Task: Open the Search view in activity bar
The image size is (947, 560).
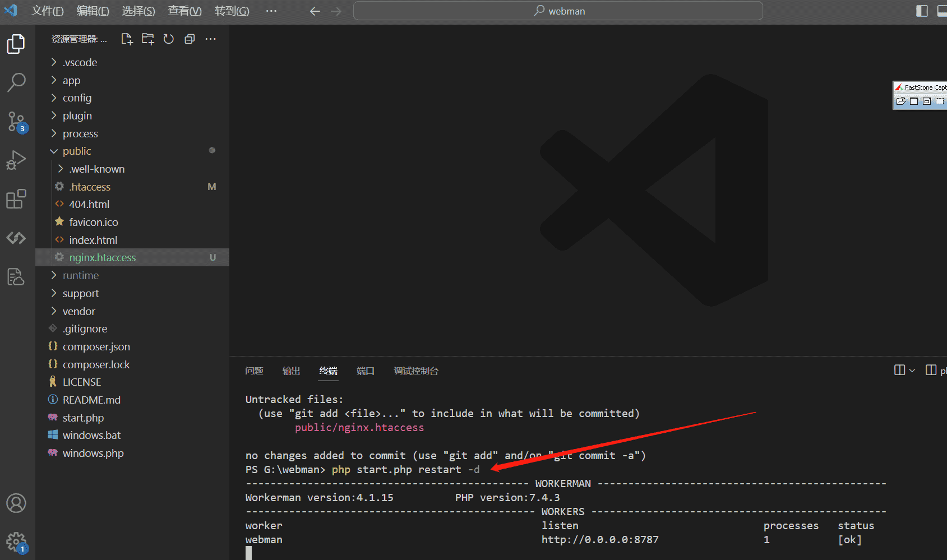Action: point(16,82)
